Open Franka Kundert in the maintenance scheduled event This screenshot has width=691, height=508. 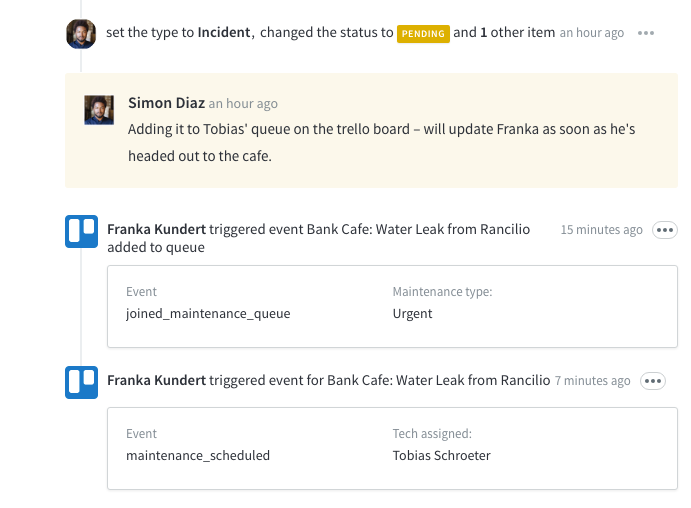click(156, 380)
